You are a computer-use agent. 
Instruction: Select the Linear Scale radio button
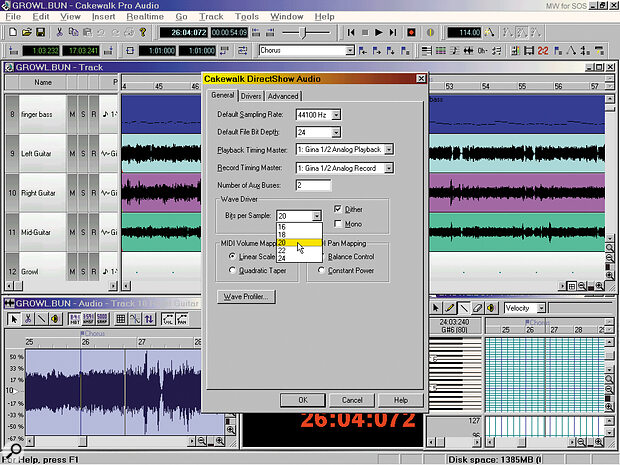tap(232, 256)
